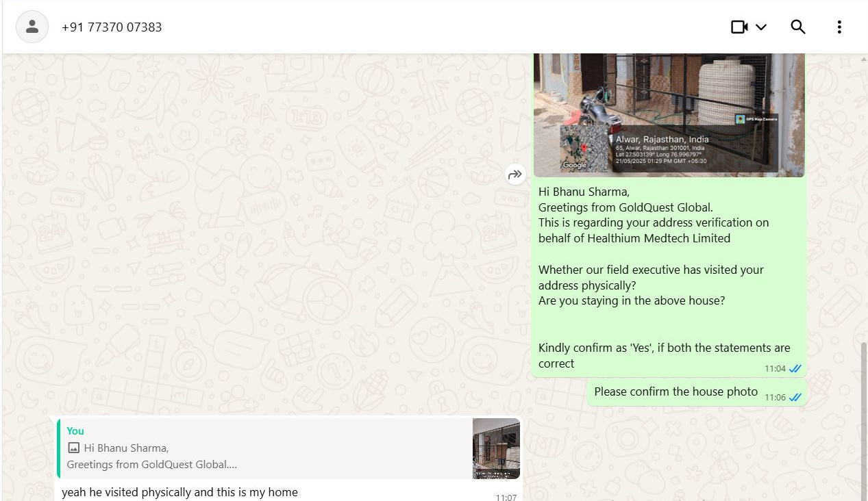Click the GPS Map Camera badge on photo
This screenshot has width=868, height=501.
pyautogui.click(x=756, y=119)
